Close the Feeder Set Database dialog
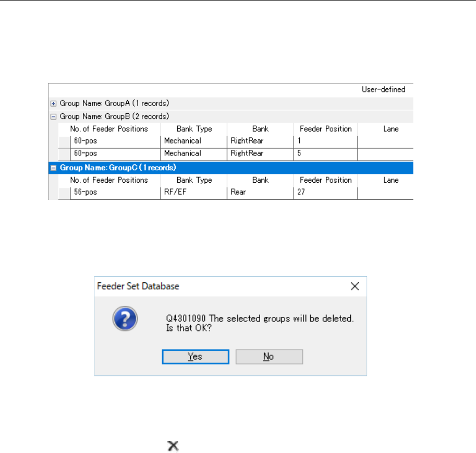Image resolution: width=476 pixels, height=453 pixels. point(355,286)
